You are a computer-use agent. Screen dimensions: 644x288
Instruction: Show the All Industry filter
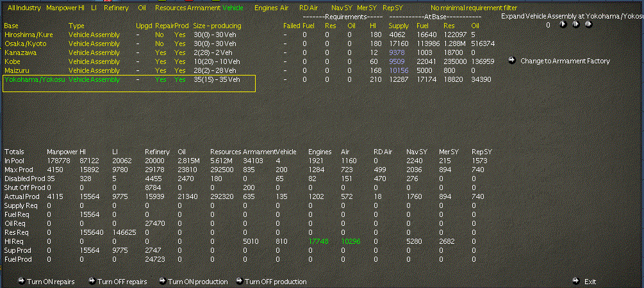(x=24, y=8)
